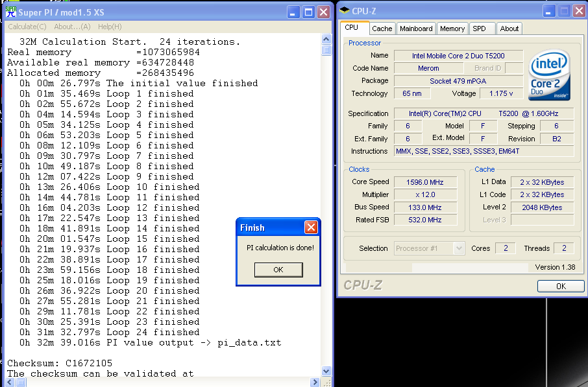
Task: Click the Level 2 cache value '2048 KBytes'
Action: [543, 207]
